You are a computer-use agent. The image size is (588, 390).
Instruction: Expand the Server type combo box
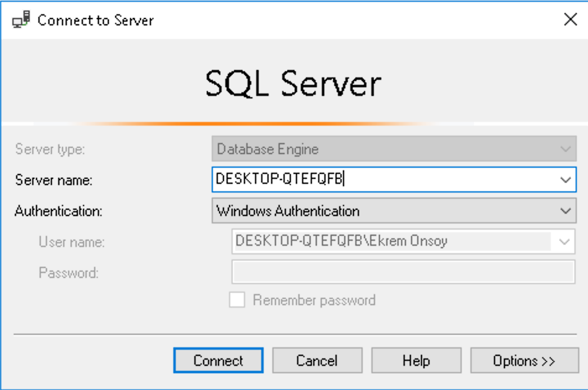coord(564,149)
